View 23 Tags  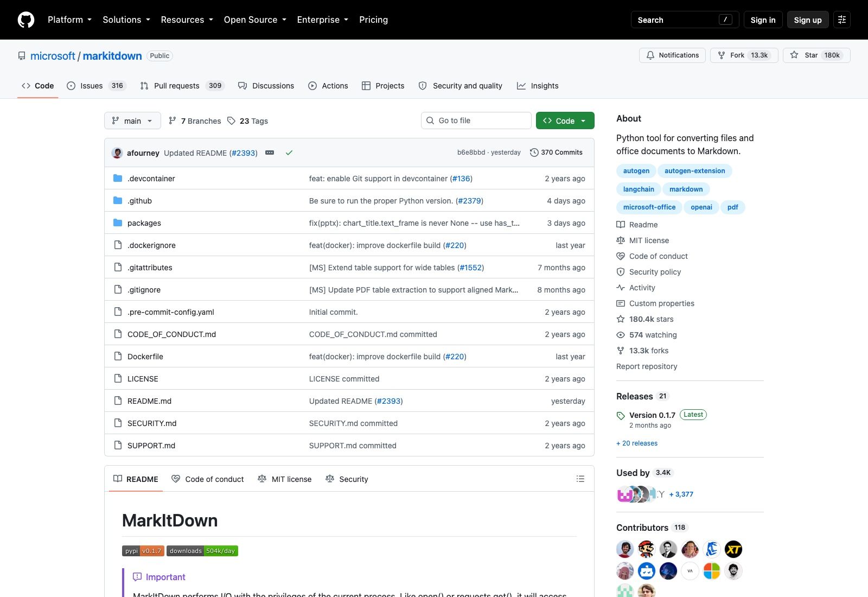click(x=247, y=120)
